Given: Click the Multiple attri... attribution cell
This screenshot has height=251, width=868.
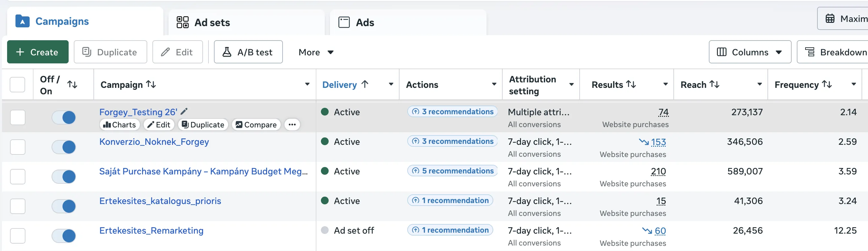Looking at the screenshot, I should [x=538, y=112].
